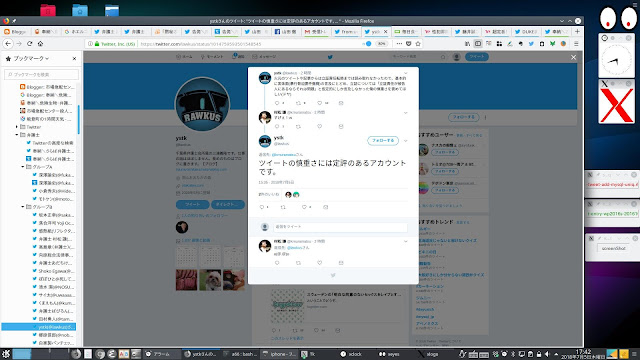Click the Twitter search field in the header

[x=418, y=57]
